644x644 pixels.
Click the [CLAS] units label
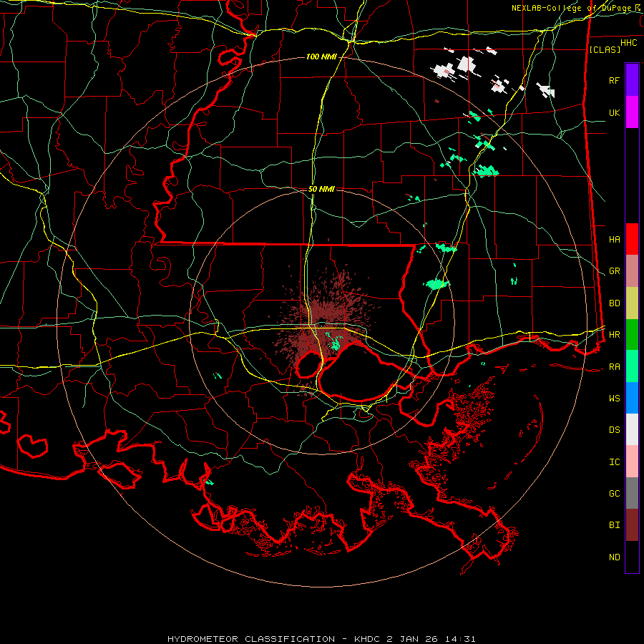[x=605, y=49]
